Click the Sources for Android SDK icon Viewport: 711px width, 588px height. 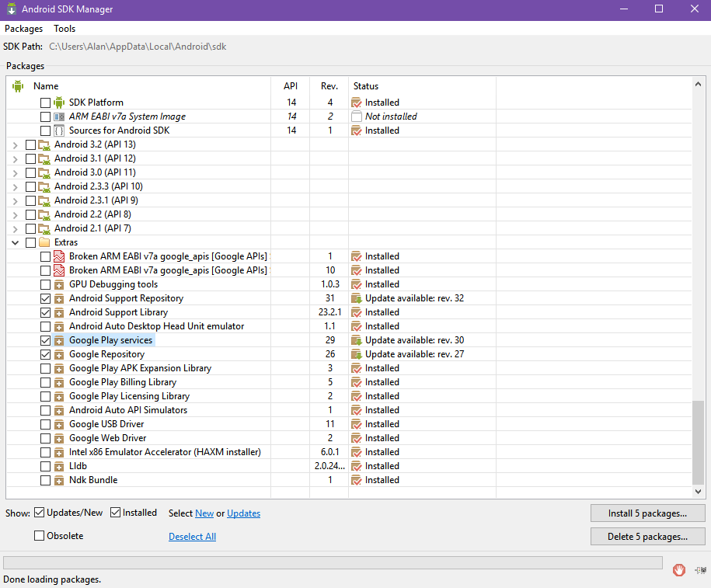coord(59,130)
